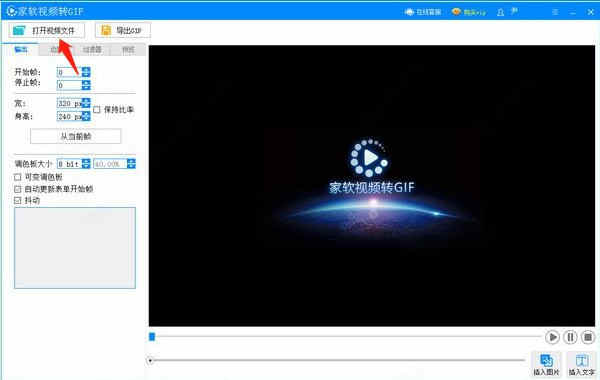Image resolution: width=600 pixels, height=380 pixels.
Task: Click the hamburger menu icon in title bar
Action: pyautogui.click(x=555, y=12)
